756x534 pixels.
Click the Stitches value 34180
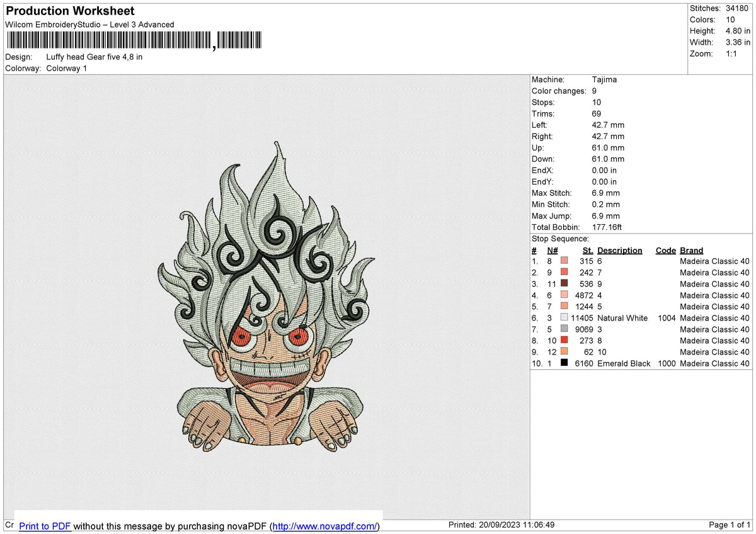click(738, 8)
